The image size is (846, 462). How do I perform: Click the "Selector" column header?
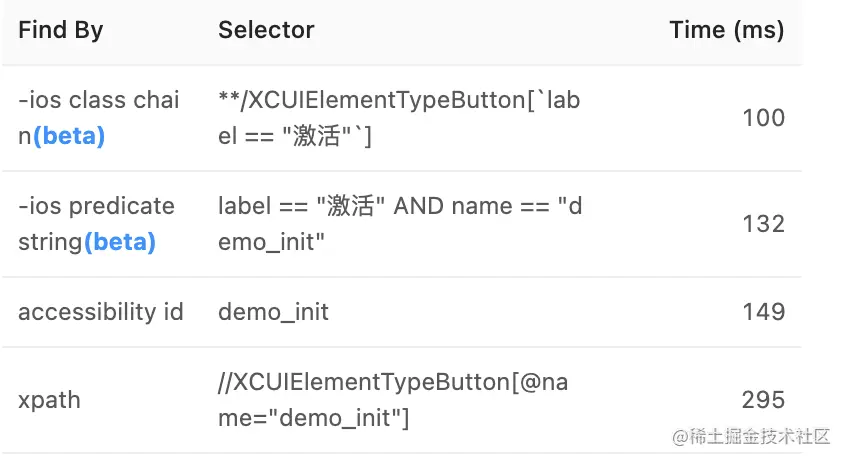(266, 31)
